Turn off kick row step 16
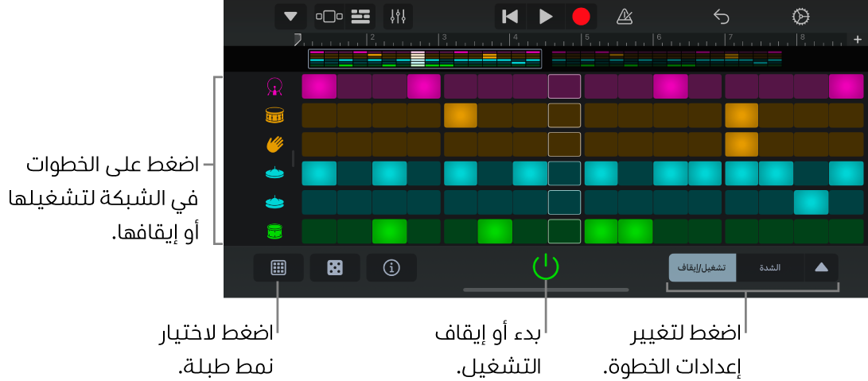 pos(847,87)
